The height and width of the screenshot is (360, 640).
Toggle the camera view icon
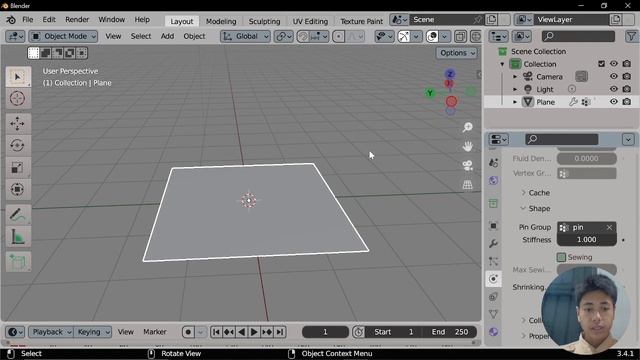pyautogui.click(x=467, y=165)
